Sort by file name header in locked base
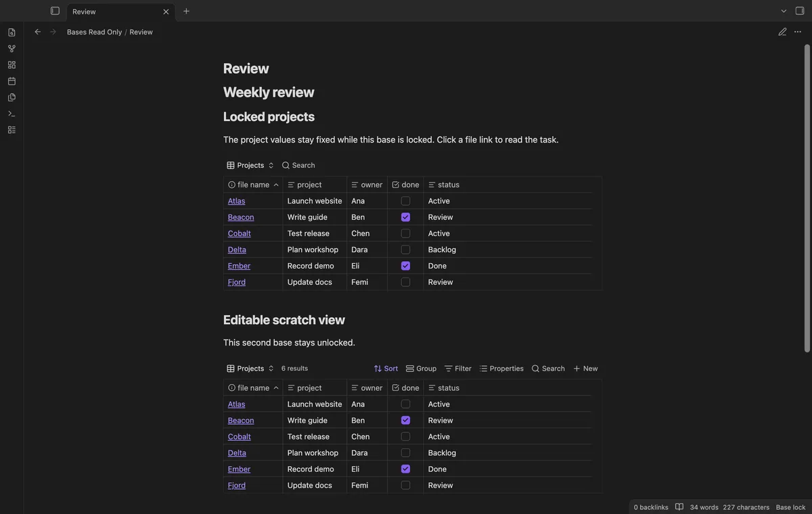Screen dimensions: 812x514 pos(253,185)
